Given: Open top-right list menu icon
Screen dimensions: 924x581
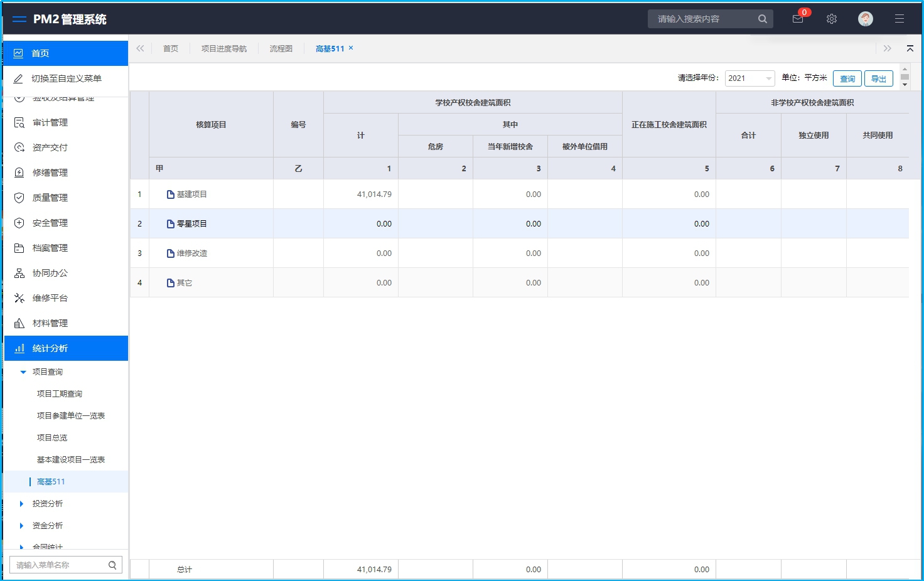Looking at the screenshot, I should 899,19.
